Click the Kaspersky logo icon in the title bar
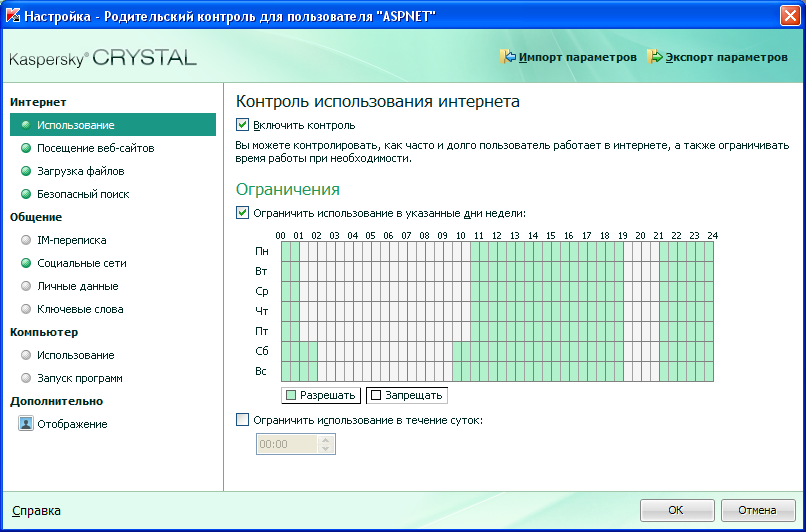The width and height of the screenshot is (806, 532). coord(12,16)
